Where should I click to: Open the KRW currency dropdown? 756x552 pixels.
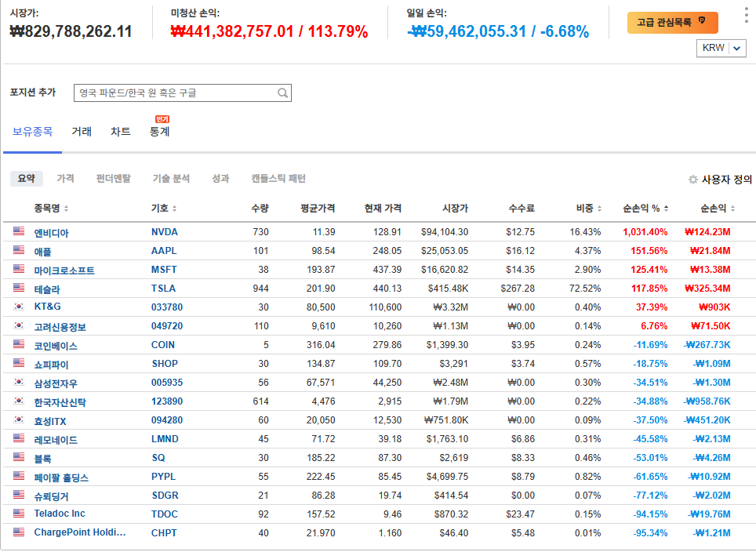click(x=721, y=48)
